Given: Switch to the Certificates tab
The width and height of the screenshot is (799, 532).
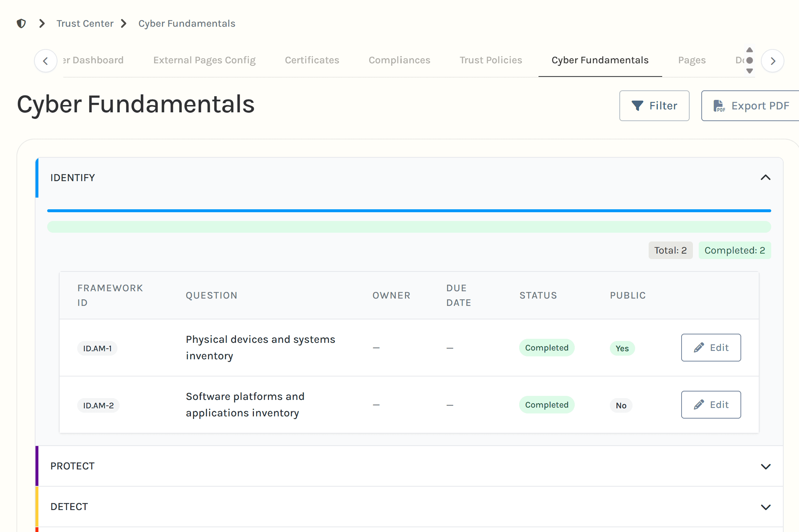Looking at the screenshot, I should pyautogui.click(x=312, y=60).
